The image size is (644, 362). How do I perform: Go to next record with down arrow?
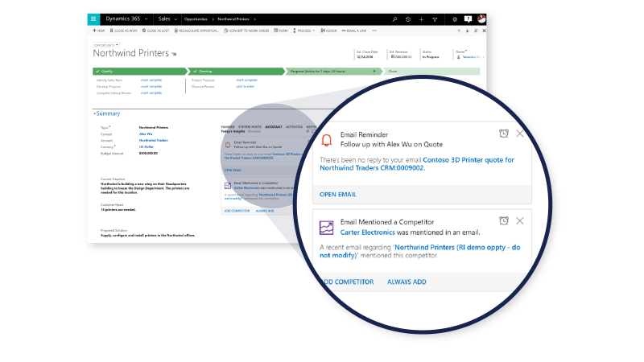pyautogui.click(x=468, y=31)
